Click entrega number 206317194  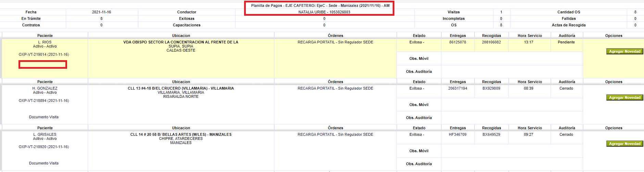(x=458, y=88)
